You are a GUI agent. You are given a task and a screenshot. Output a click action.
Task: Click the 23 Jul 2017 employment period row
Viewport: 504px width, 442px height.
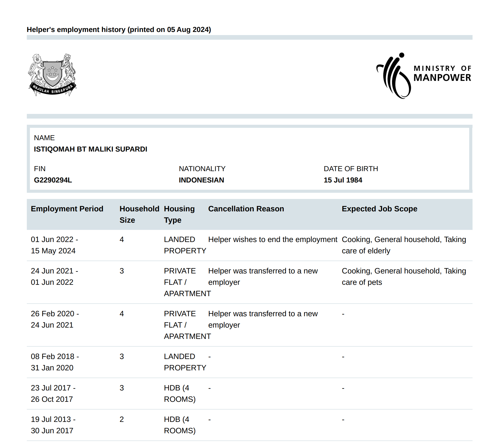(x=53, y=394)
